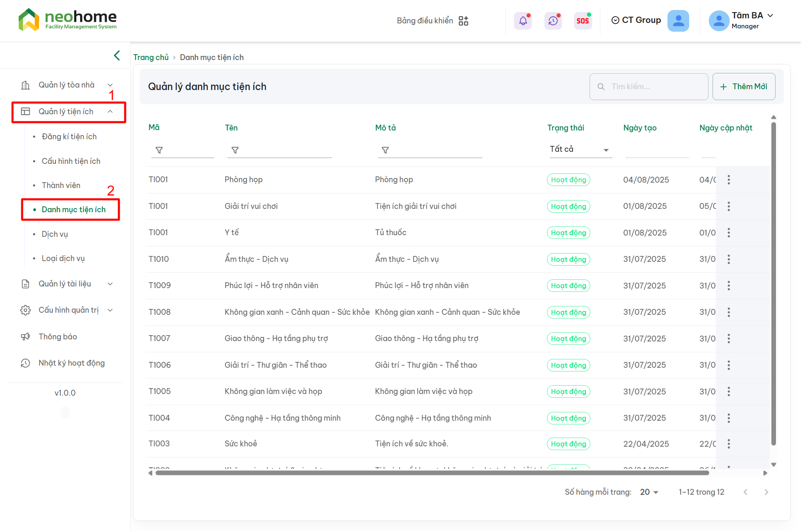Click the filter icon under Mã column
This screenshot has width=801, height=532.
pos(159,150)
